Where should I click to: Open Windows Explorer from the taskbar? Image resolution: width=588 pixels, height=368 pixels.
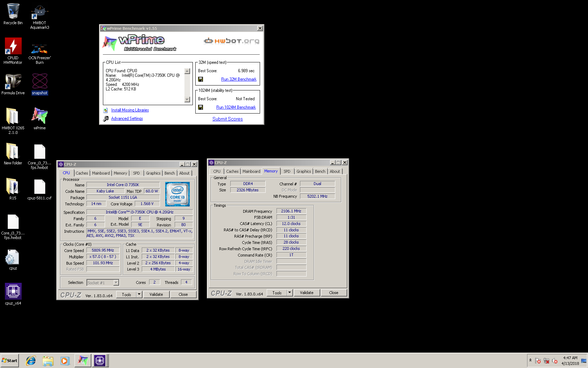(x=48, y=361)
